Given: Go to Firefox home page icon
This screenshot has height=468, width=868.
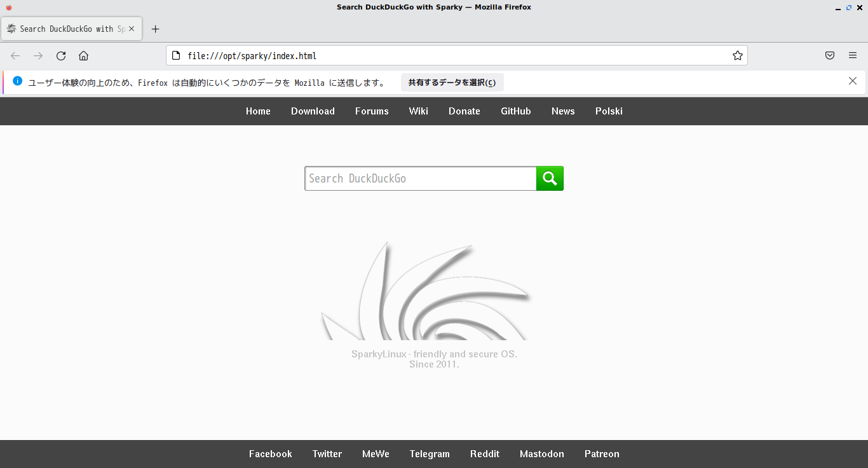Looking at the screenshot, I should pyautogui.click(x=83, y=56).
